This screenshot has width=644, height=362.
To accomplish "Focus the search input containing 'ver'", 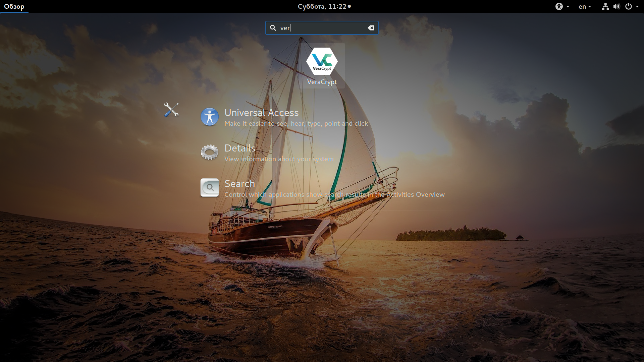I will click(322, 28).
